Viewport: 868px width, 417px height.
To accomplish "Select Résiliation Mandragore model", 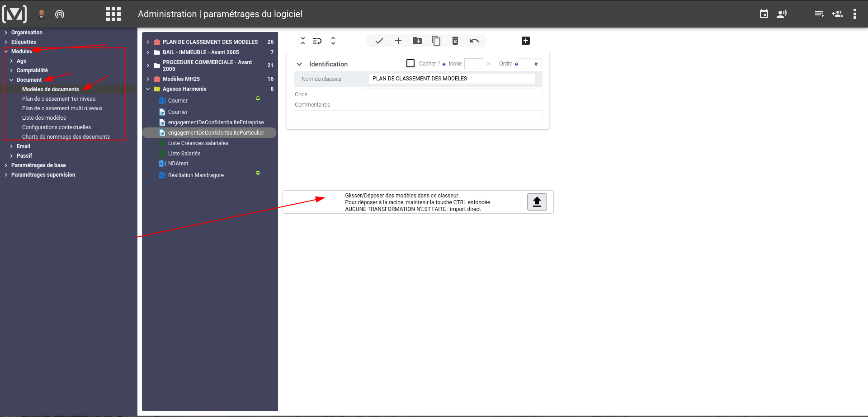I will click(196, 175).
